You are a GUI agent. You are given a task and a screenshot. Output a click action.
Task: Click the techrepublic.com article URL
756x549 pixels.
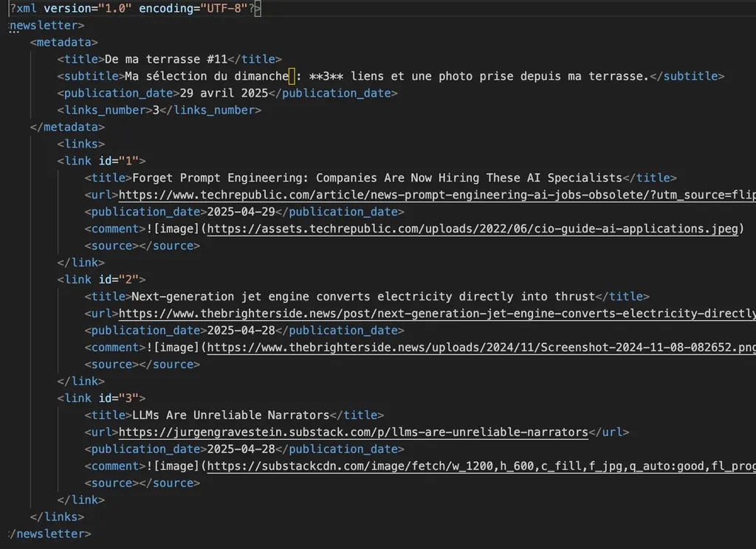[x=369, y=195]
